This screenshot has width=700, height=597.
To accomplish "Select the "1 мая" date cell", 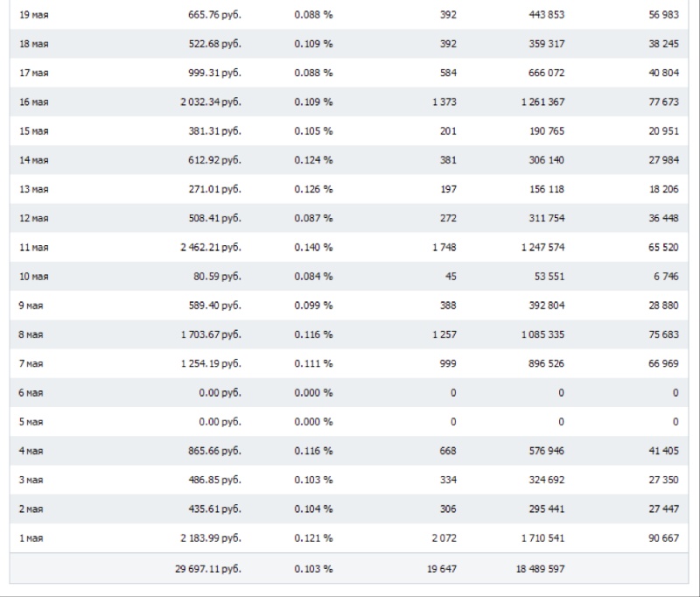I will click(x=31, y=538).
